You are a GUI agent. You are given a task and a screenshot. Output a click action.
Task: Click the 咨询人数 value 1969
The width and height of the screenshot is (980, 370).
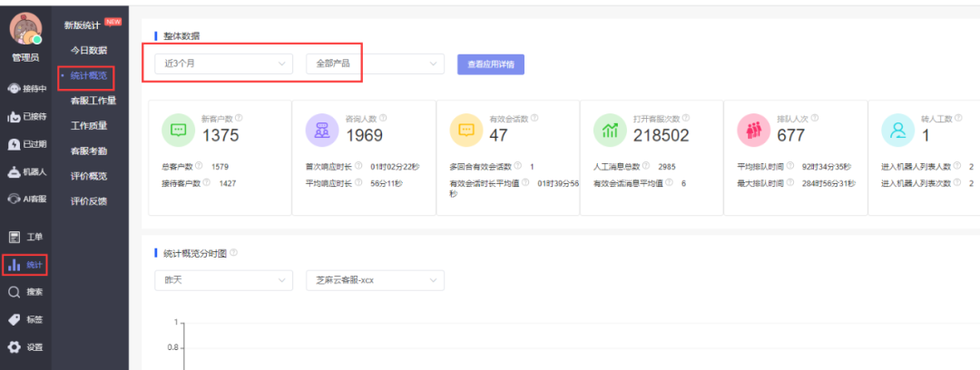(365, 135)
